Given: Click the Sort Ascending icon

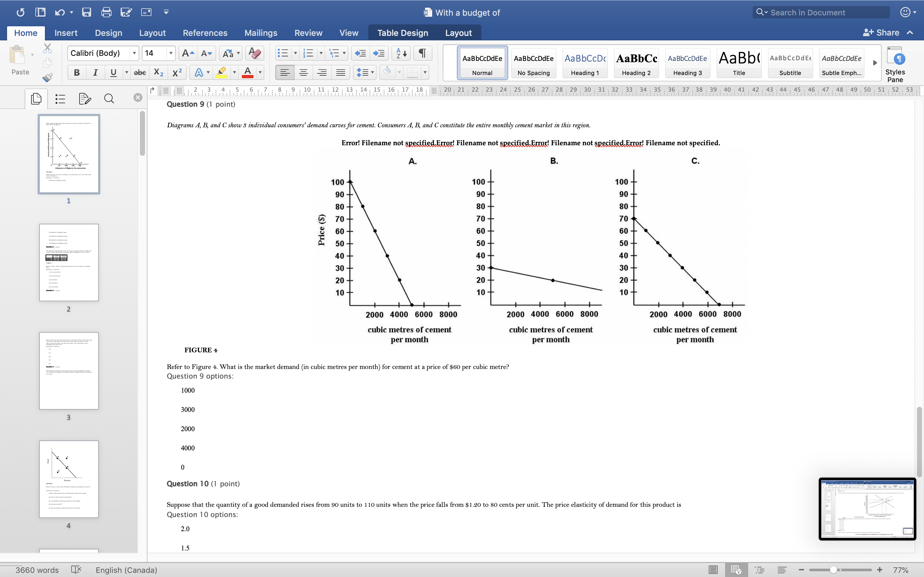Looking at the screenshot, I should [x=400, y=53].
